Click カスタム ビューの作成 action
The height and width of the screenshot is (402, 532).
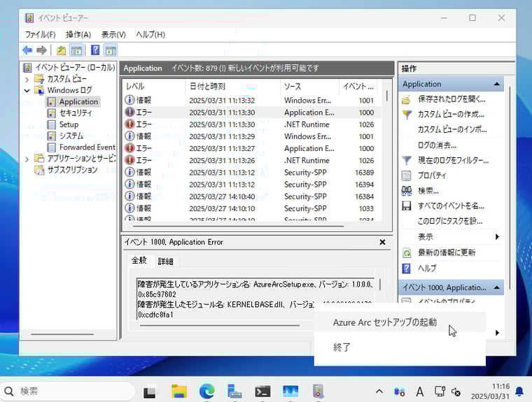451,114
